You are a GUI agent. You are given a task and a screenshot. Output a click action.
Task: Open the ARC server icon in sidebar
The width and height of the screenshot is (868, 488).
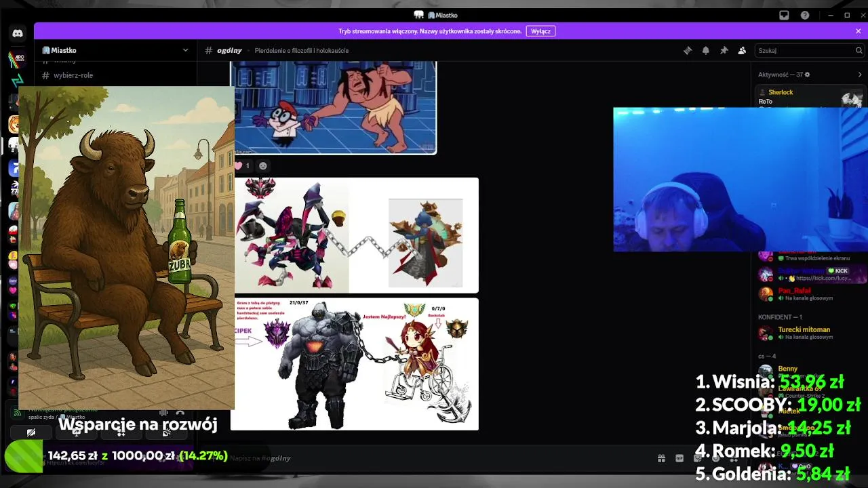tap(18, 59)
